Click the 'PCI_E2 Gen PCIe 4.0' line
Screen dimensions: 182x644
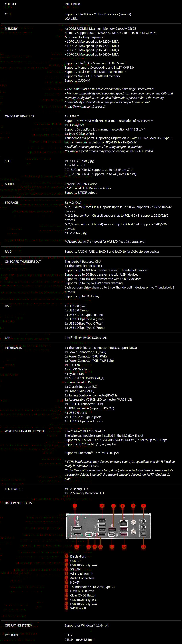coord(100,174)
